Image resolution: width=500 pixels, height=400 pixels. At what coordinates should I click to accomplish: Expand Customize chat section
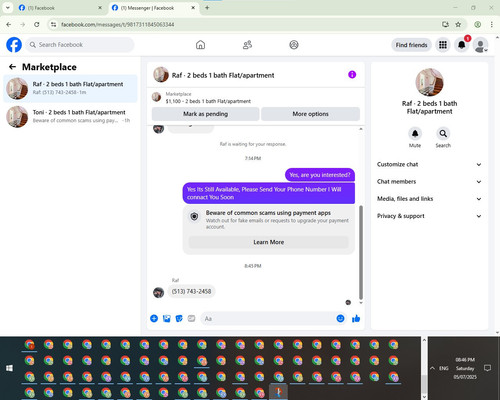coord(429,164)
